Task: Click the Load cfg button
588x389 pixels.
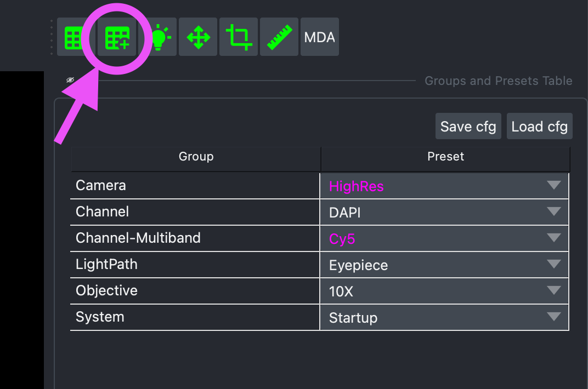Action: point(539,127)
